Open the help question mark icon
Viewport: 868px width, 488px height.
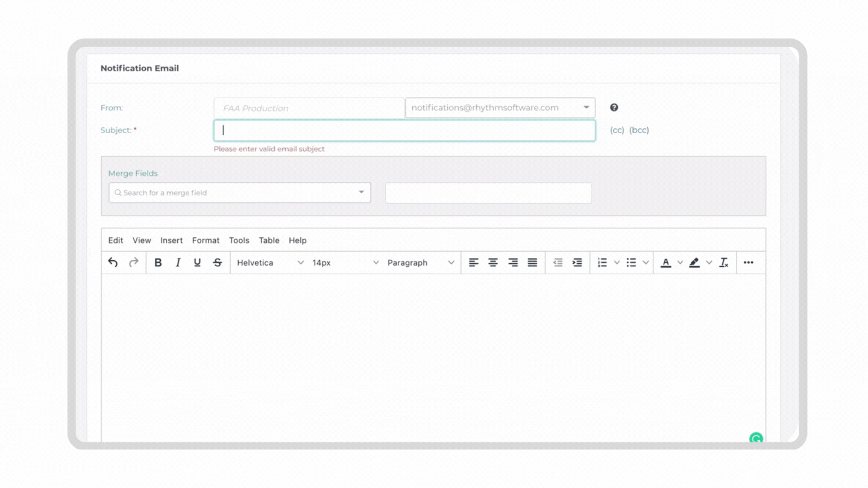tap(614, 107)
